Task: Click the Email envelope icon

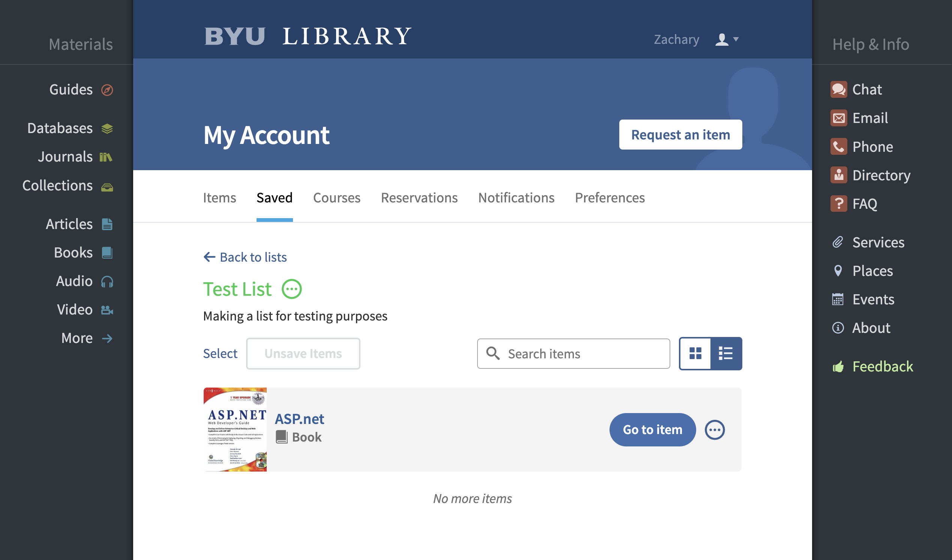Action: click(838, 118)
